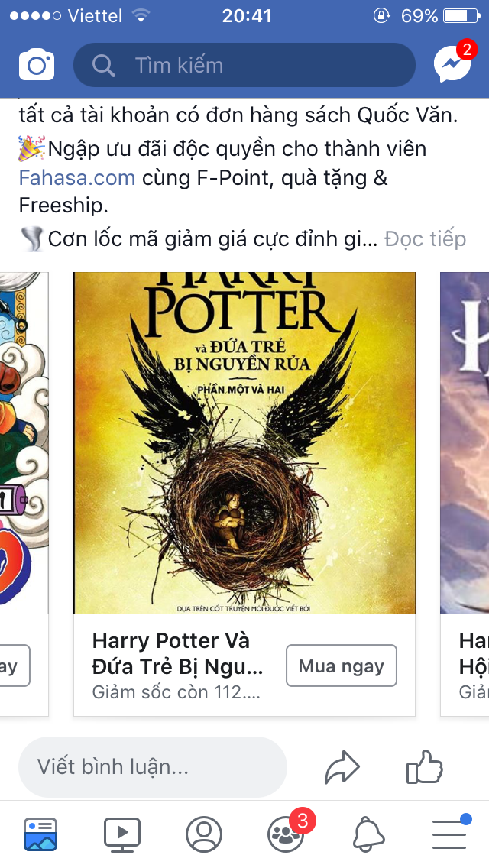Open the Notifications bell tab

click(x=368, y=834)
